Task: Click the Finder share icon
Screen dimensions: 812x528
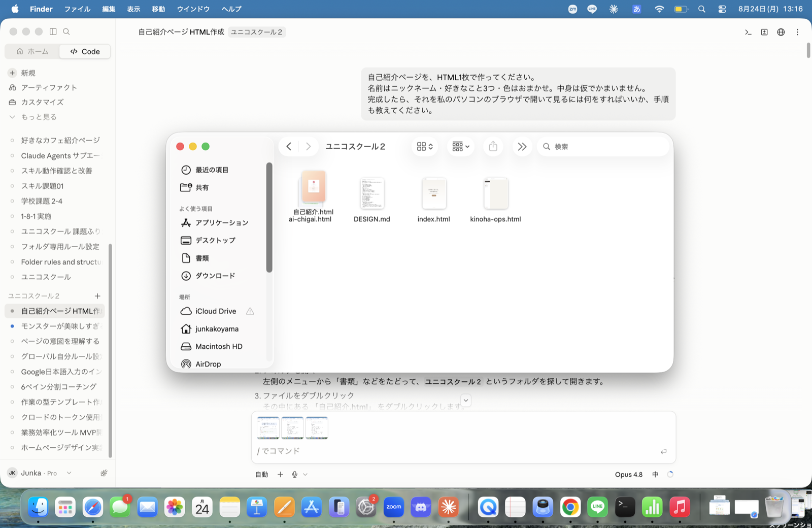Action: pos(493,146)
